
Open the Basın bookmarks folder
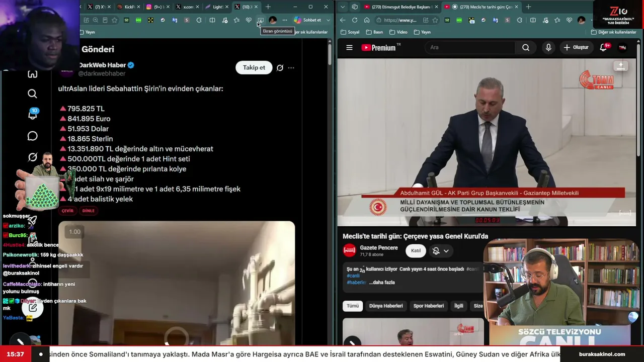coord(374,32)
